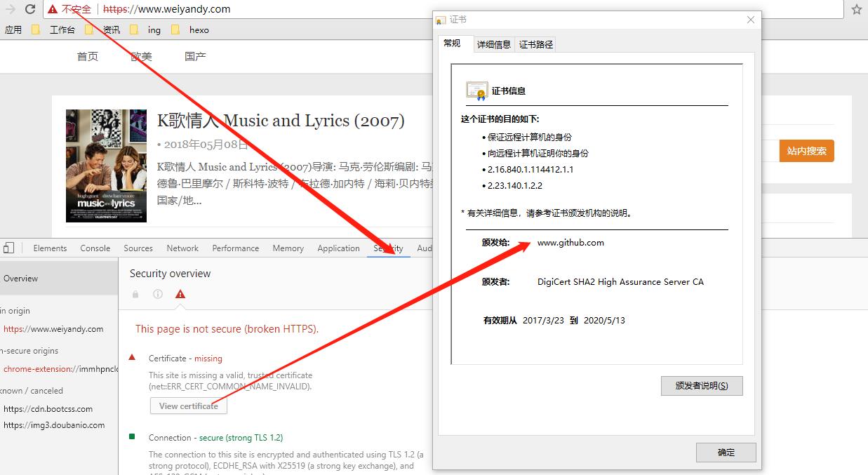Switch to the 详细信息 certificate tab
Viewport: 868px width, 475px height.
pos(494,44)
